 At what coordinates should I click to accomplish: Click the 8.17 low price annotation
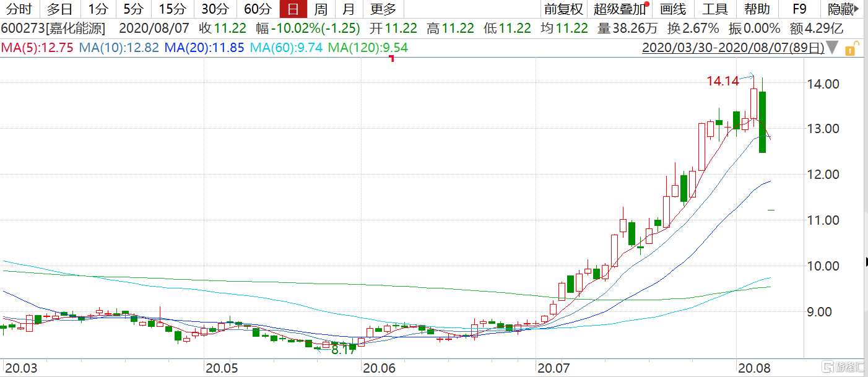[343, 349]
